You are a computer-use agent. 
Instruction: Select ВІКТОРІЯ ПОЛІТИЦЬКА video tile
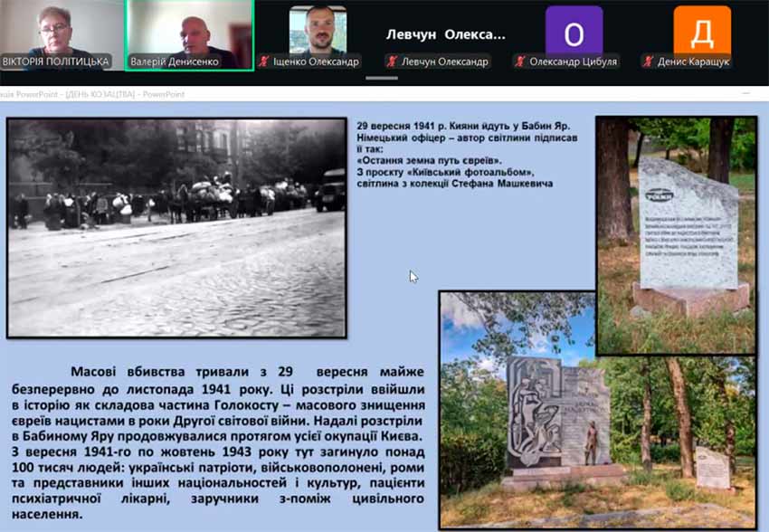click(x=62, y=35)
